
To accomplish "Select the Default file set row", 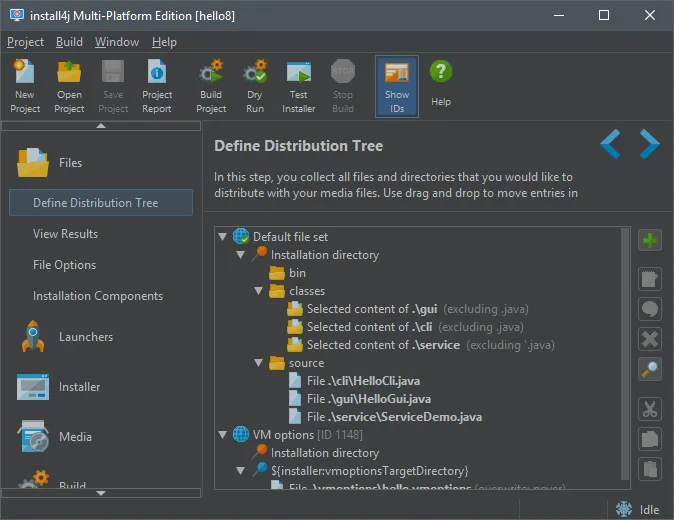I will click(x=280, y=237).
